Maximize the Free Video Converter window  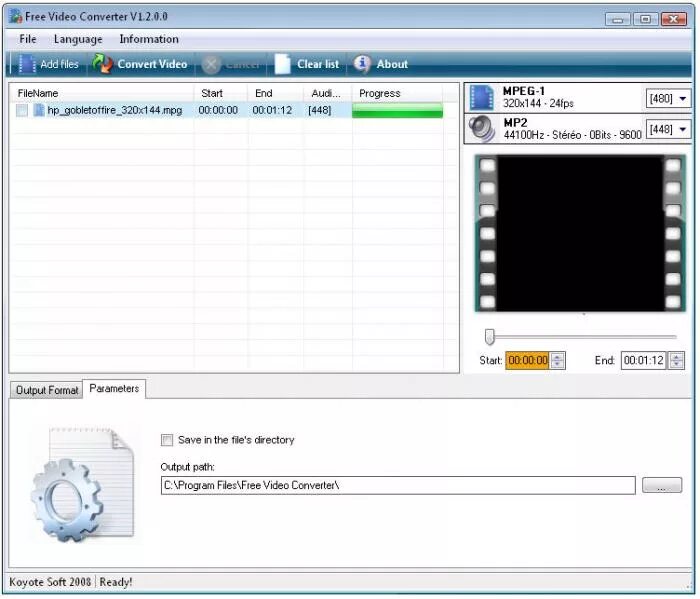[646, 19]
